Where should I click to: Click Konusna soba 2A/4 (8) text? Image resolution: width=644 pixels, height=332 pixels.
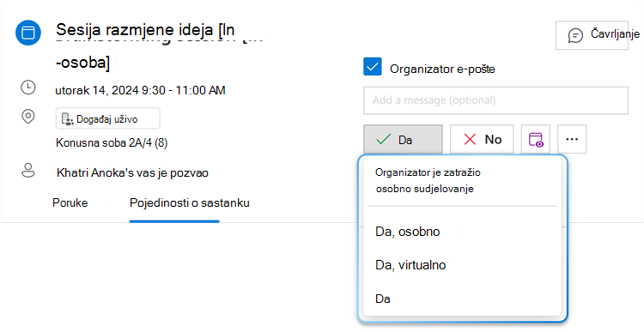click(x=112, y=142)
